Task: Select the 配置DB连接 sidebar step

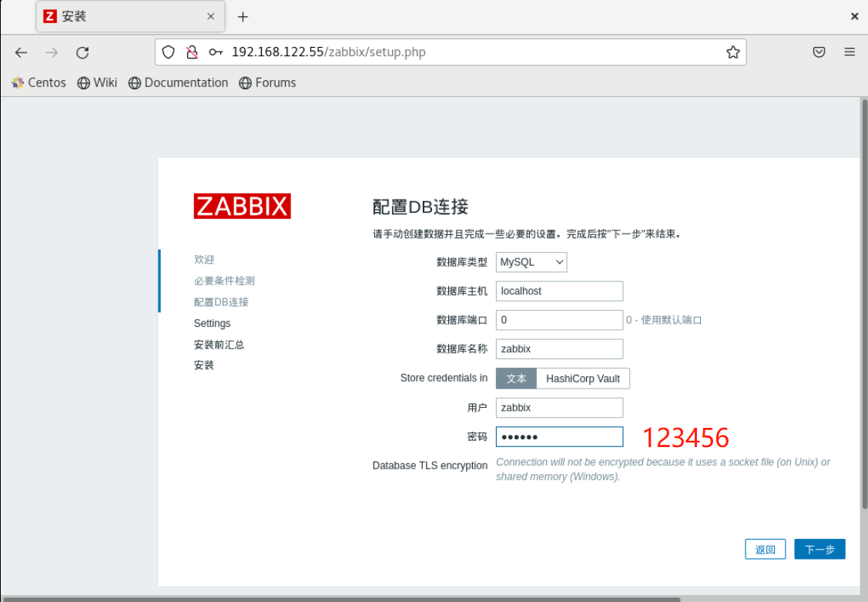Action: pos(221,302)
